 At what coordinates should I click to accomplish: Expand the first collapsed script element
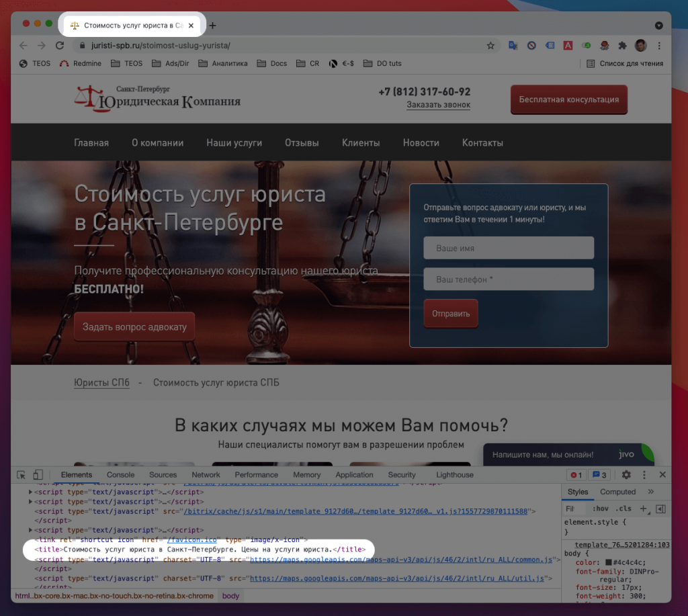point(30,492)
